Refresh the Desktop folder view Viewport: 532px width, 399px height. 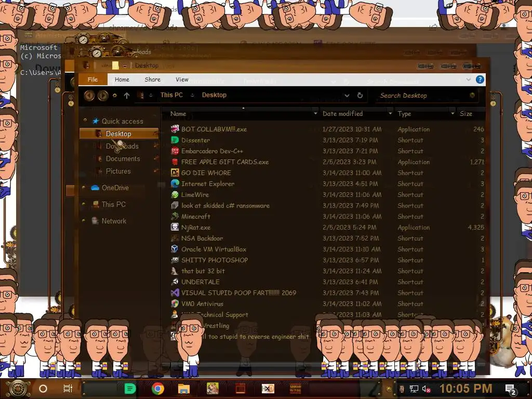(x=360, y=96)
